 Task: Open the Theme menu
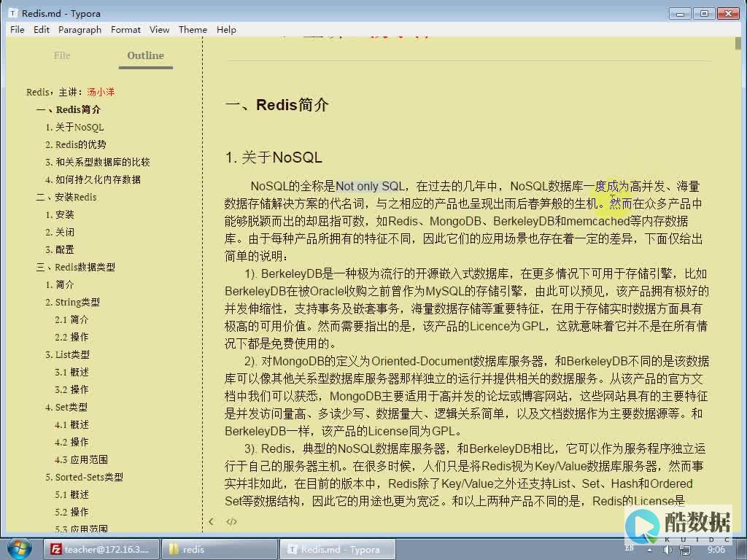[193, 29]
